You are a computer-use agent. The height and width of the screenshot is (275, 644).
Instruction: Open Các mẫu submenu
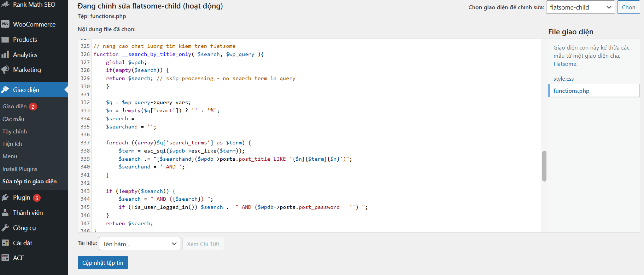point(13,119)
